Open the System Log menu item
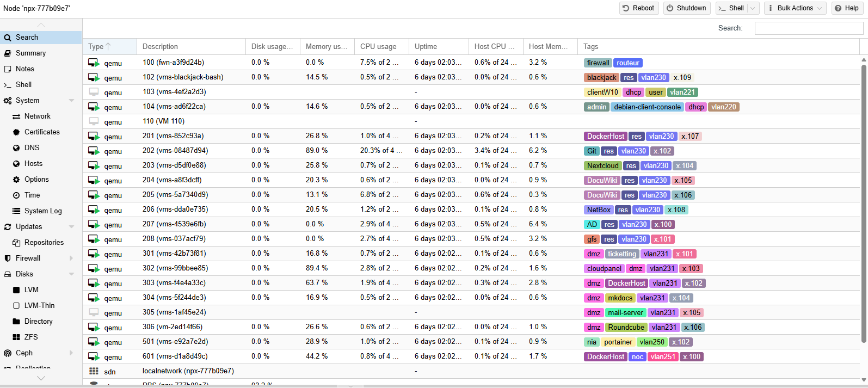The height and width of the screenshot is (388, 868). pyautogui.click(x=43, y=211)
